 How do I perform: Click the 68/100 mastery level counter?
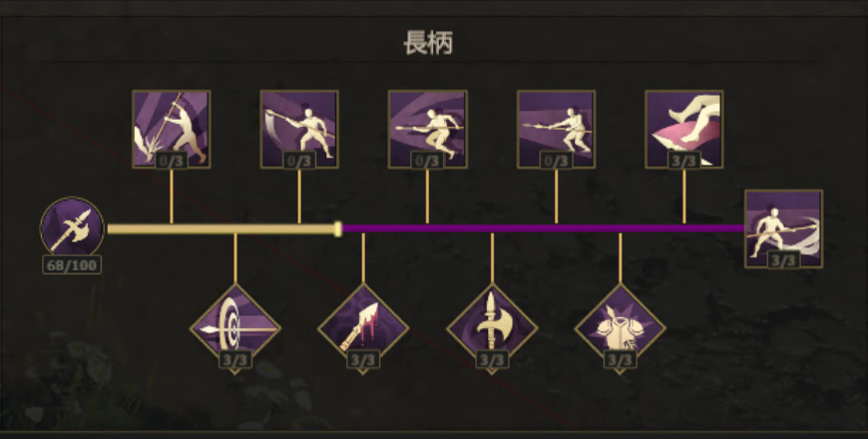(72, 265)
